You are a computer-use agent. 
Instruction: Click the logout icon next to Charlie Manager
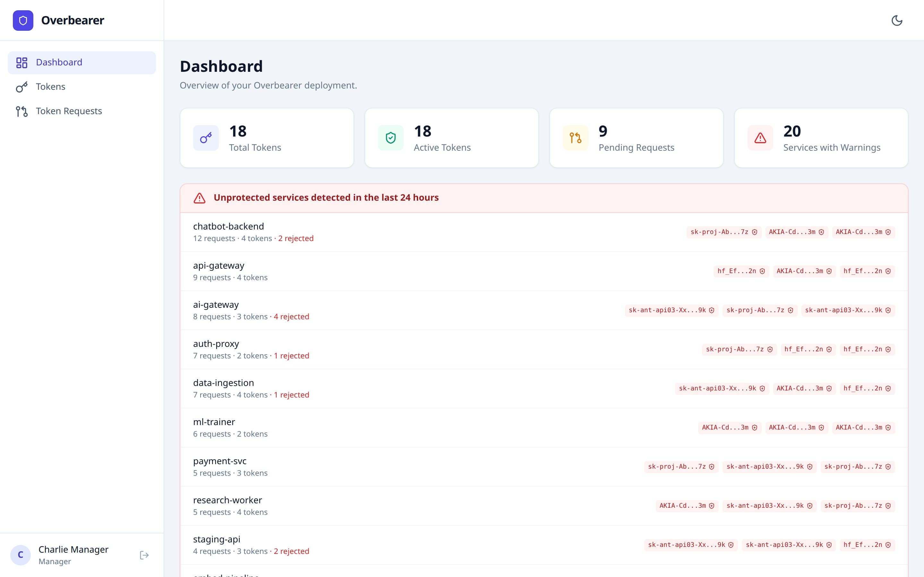[144, 555]
